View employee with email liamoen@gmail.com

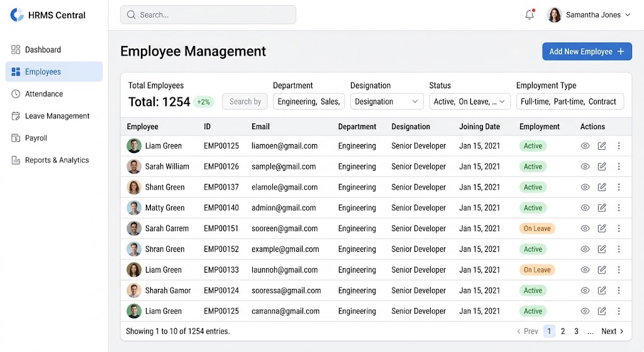[x=585, y=145]
